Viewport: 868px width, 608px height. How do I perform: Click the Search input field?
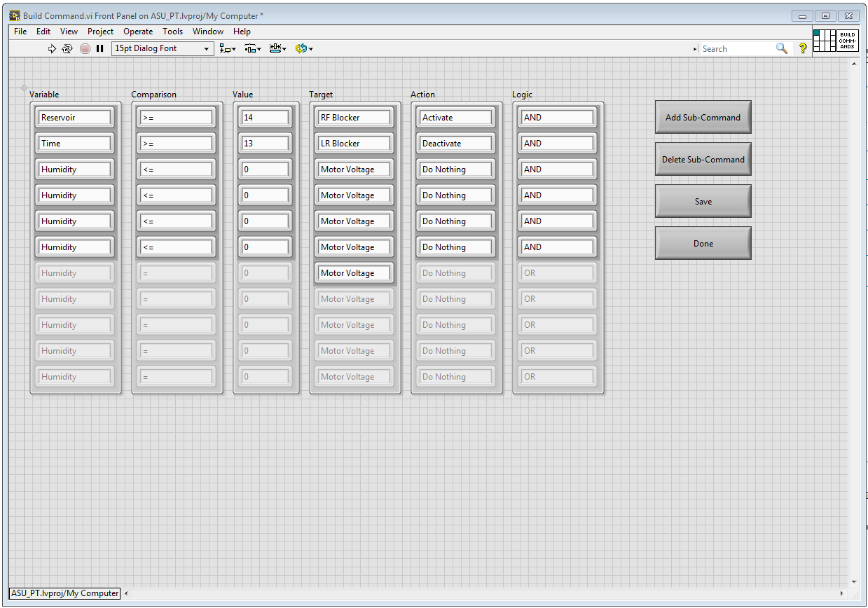click(x=737, y=48)
